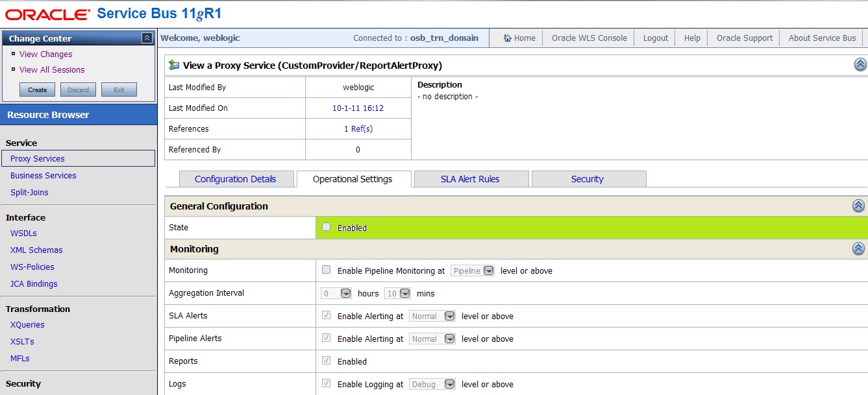Collapse View a Proxy Service header section
Viewport: 868px width, 395px height.
860,64
